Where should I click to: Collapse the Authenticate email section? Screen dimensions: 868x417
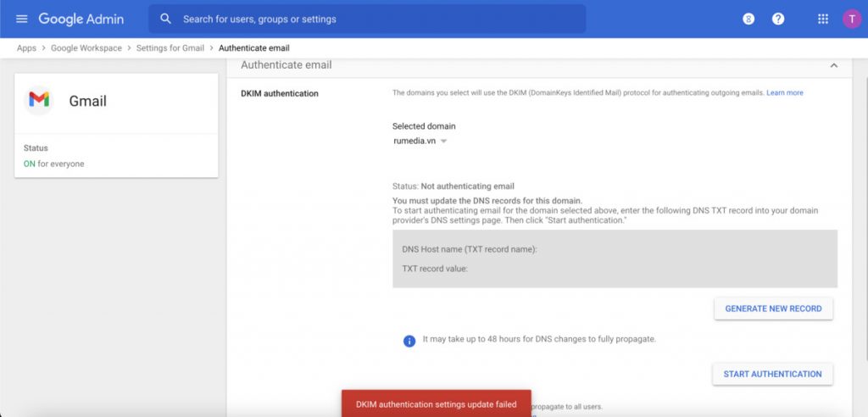click(833, 65)
